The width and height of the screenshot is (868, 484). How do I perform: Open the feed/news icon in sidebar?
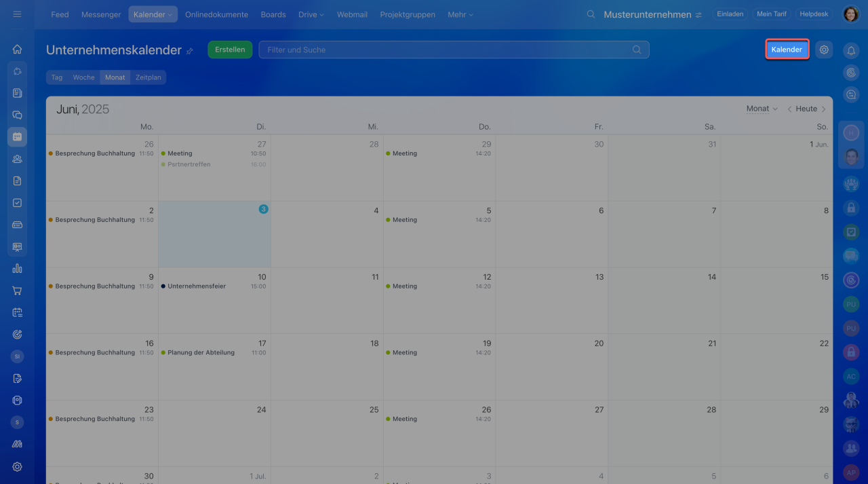[x=17, y=93]
